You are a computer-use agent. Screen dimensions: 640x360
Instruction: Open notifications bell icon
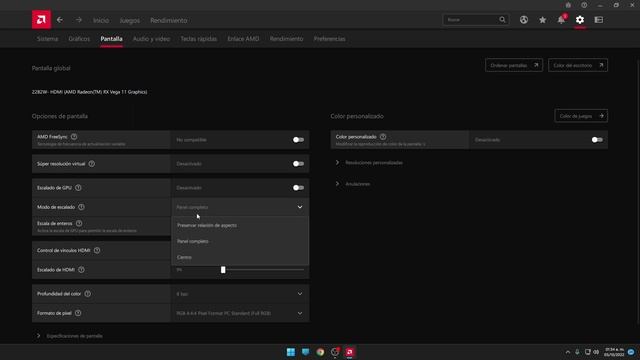pyautogui.click(x=562, y=20)
